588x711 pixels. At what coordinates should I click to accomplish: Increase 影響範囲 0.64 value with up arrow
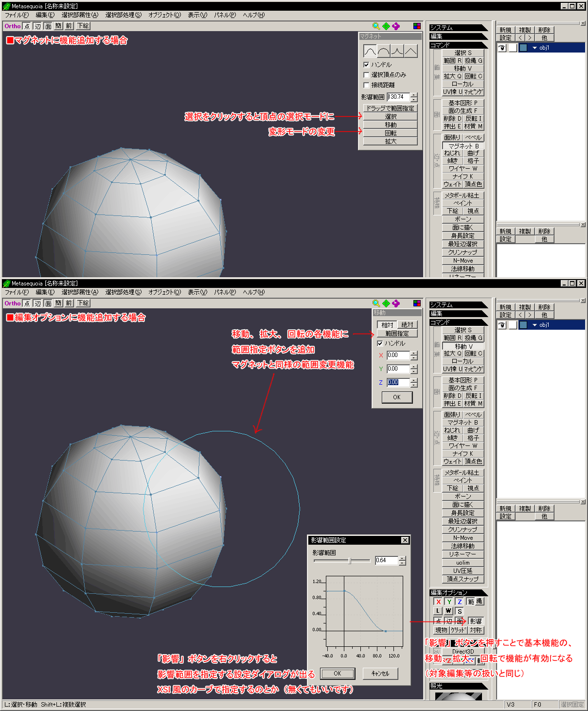point(402,558)
